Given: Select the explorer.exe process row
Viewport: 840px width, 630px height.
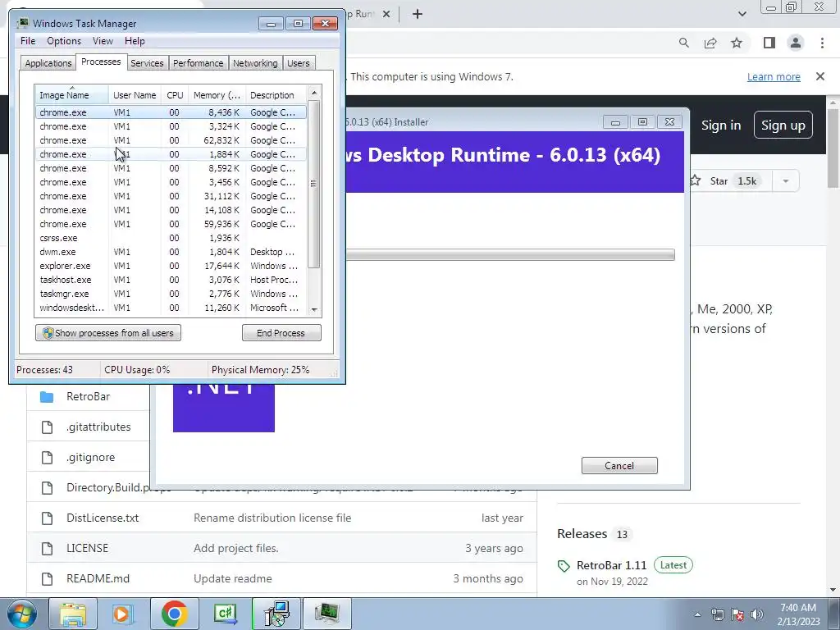Looking at the screenshot, I should pyautogui.click(x=171, y=266).
